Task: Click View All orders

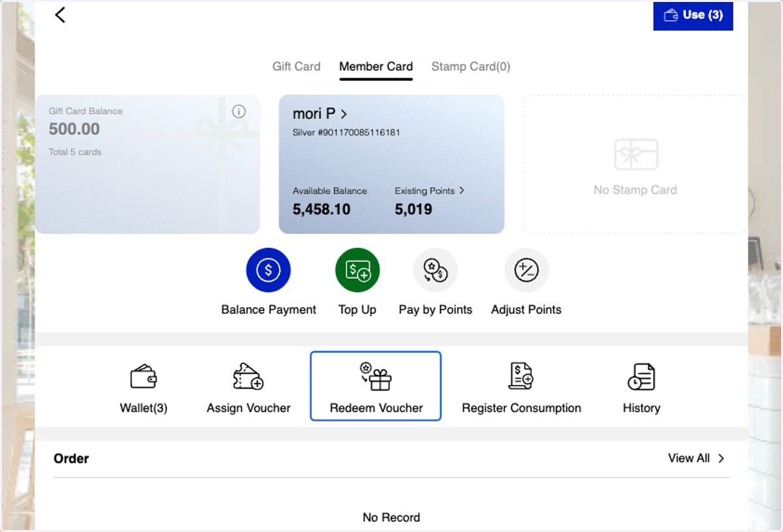Action: click(696, 458)
